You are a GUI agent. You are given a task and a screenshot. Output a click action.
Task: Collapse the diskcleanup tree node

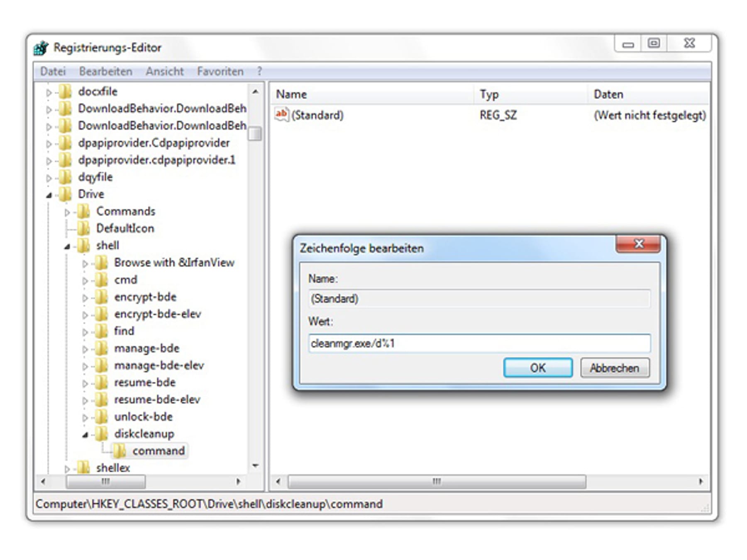pos(85,435)
